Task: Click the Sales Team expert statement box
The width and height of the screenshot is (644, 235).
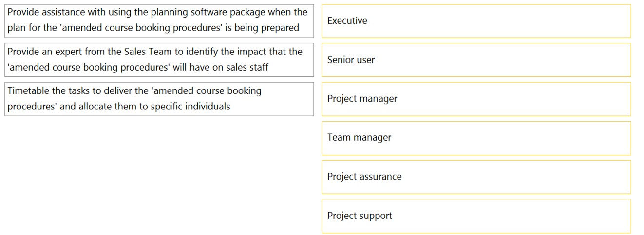Action: tap(159, 60)
